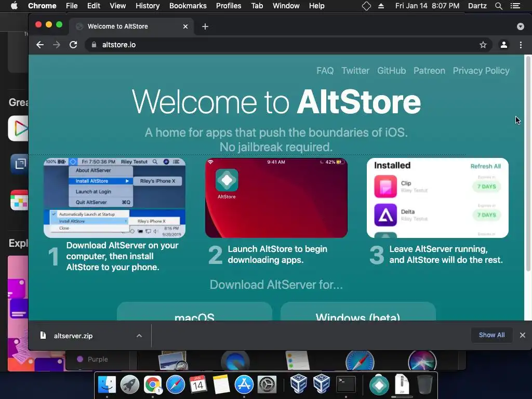
Task: Open the Patreon link
Action: [429, 71]
